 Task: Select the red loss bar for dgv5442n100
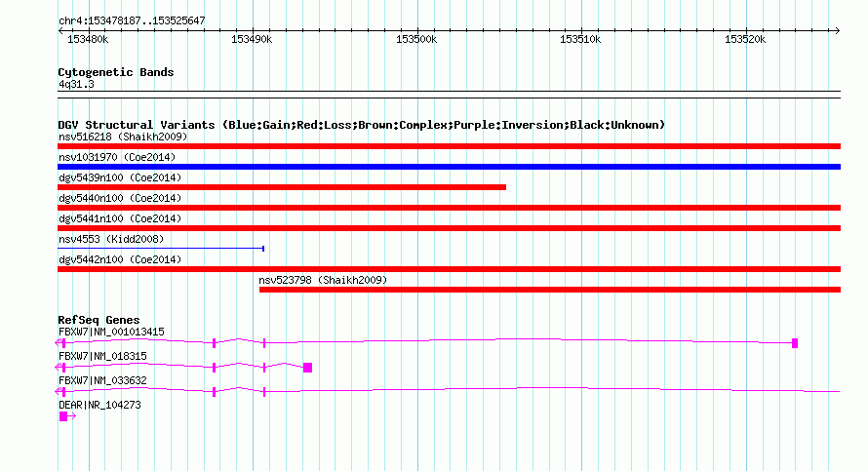coord(449,269)
